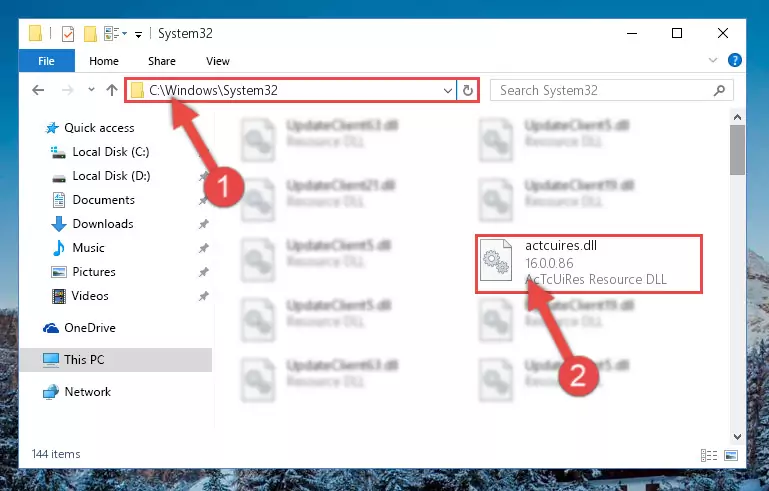Click the pin icon next to Downloads
This screenshot has width=769, height=491.
203,224
